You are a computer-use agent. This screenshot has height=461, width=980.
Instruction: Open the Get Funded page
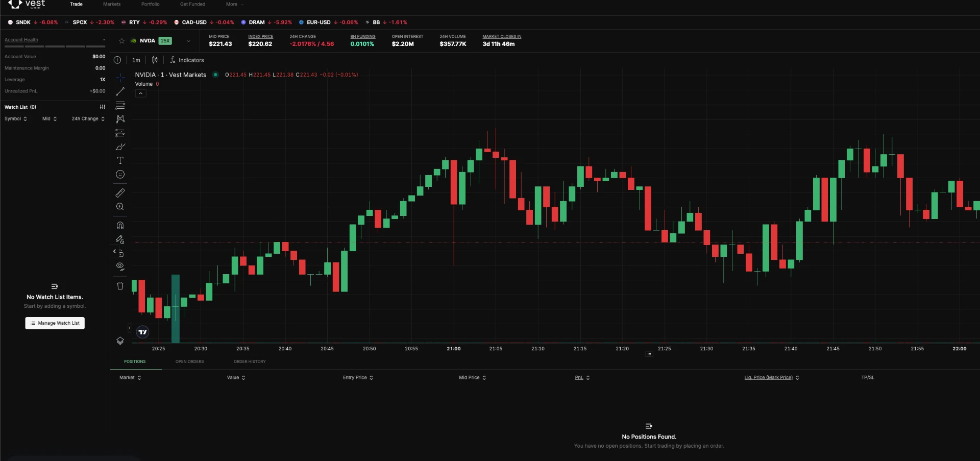192,4
